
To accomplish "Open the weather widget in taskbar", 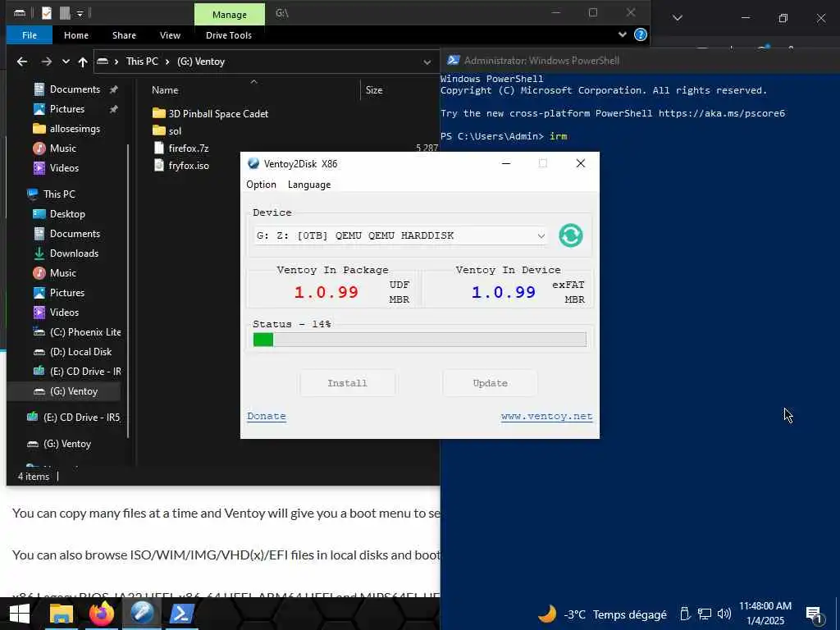I will pyautogui.click(x=602, y=614).
